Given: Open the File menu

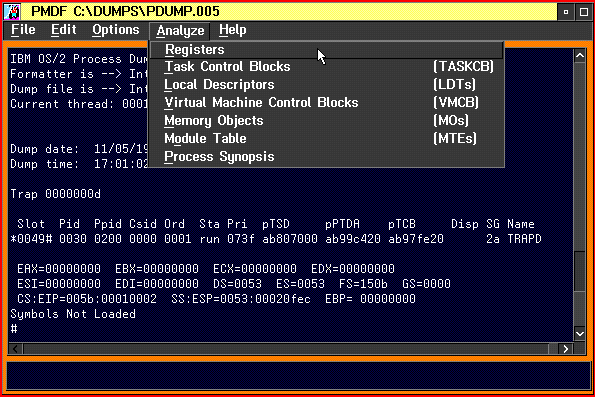Looking at the screenshot, I should 23,30.
